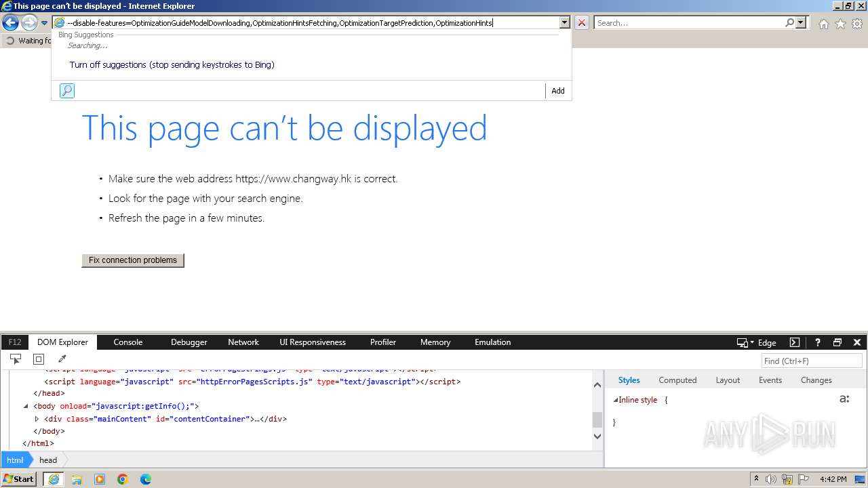Open the Windows Start button
Screen dimensions: 868x488
19,479
